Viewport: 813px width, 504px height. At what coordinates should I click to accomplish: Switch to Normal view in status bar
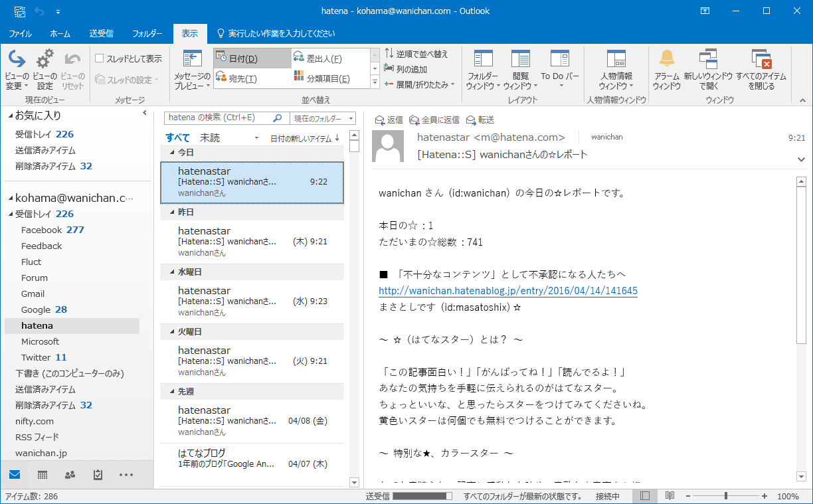645,496
